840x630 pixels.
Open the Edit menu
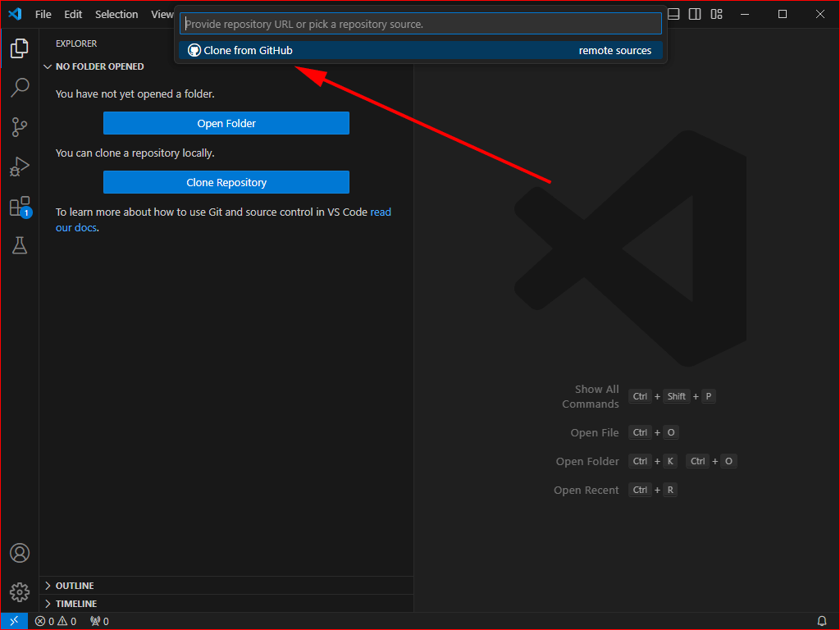[x=73, y=15]
